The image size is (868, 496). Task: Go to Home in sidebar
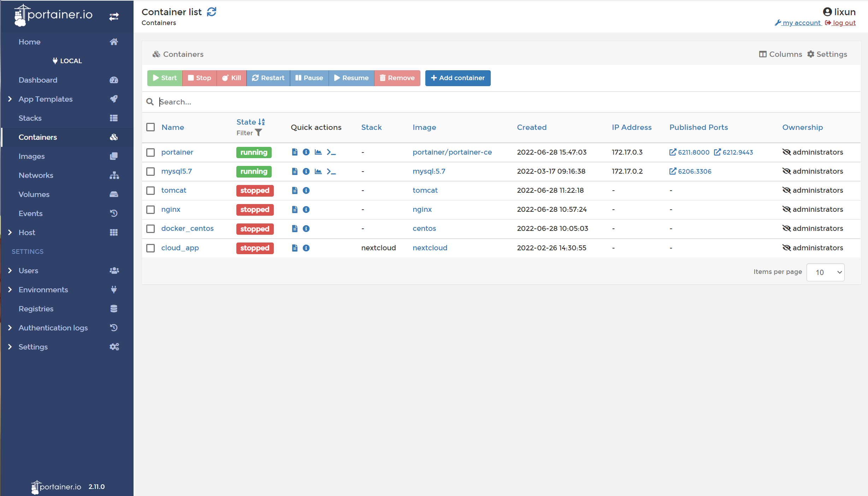67,42
